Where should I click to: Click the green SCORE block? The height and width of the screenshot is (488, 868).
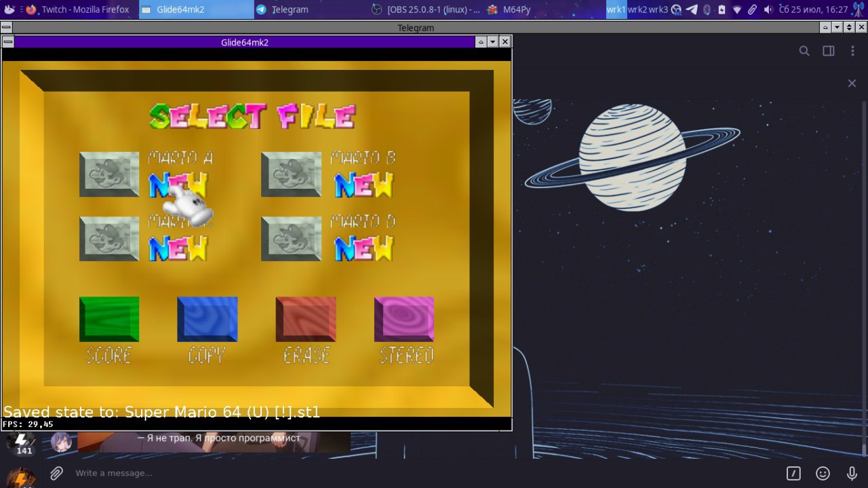coord(109,319)
